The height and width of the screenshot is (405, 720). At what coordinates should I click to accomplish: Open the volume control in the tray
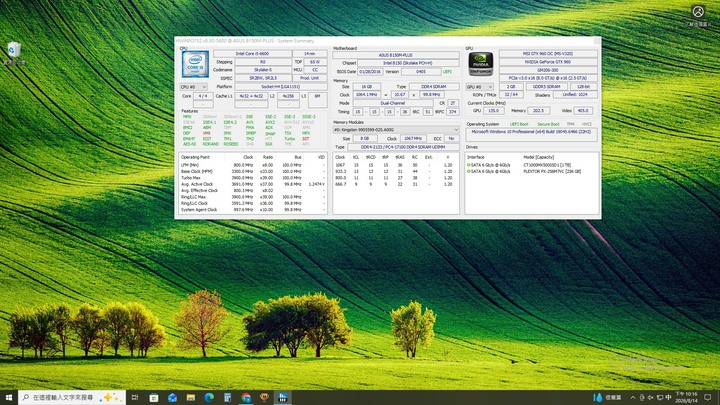[x=651, y=397]
